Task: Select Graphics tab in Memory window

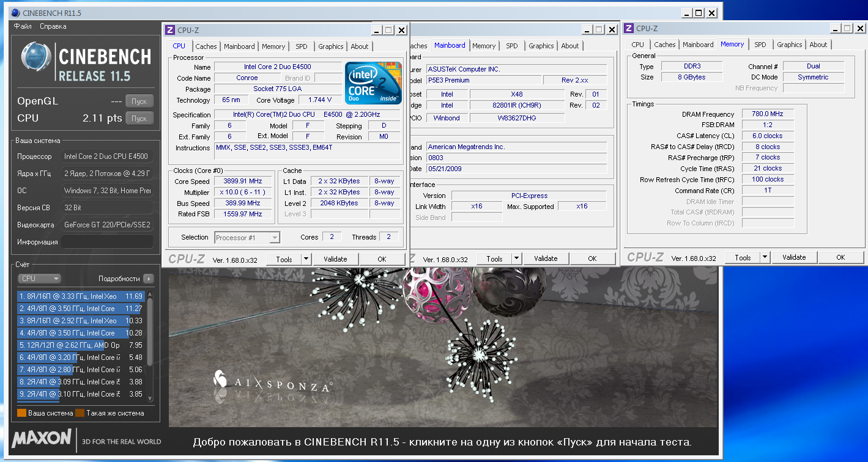Action: [790, 45]
